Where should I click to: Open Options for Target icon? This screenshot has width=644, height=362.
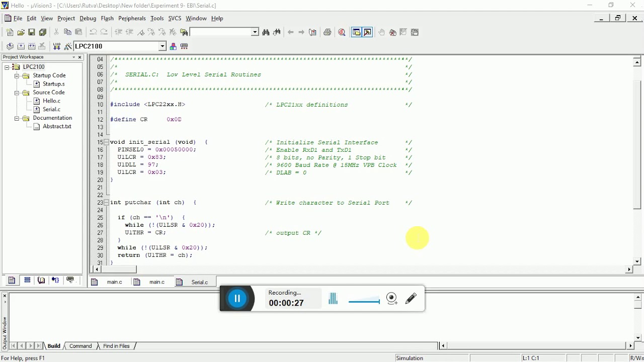pyautogui.click(x=67, y=46)
